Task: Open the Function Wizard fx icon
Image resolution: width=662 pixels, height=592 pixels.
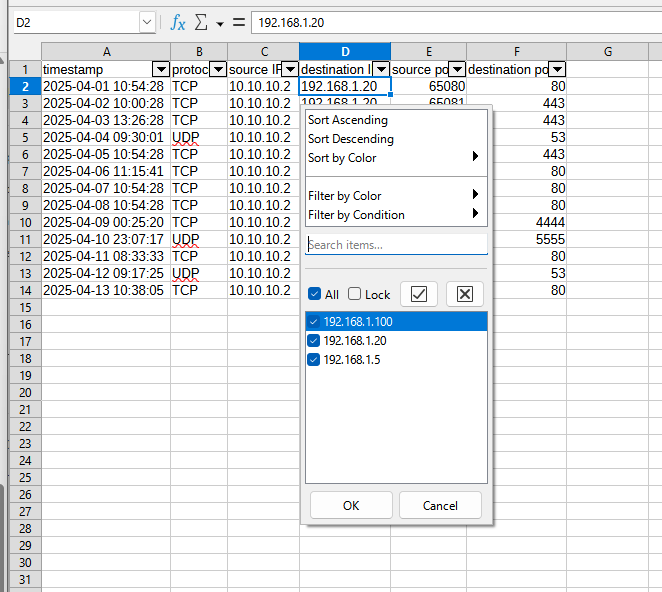Action: point(178,22)
